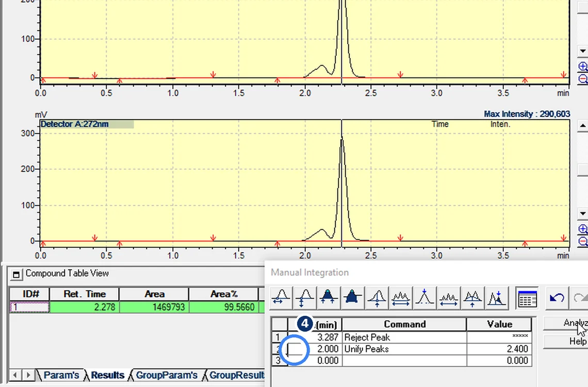Click the Area column header
The image size is (588, 387).
tap(154, 294)
